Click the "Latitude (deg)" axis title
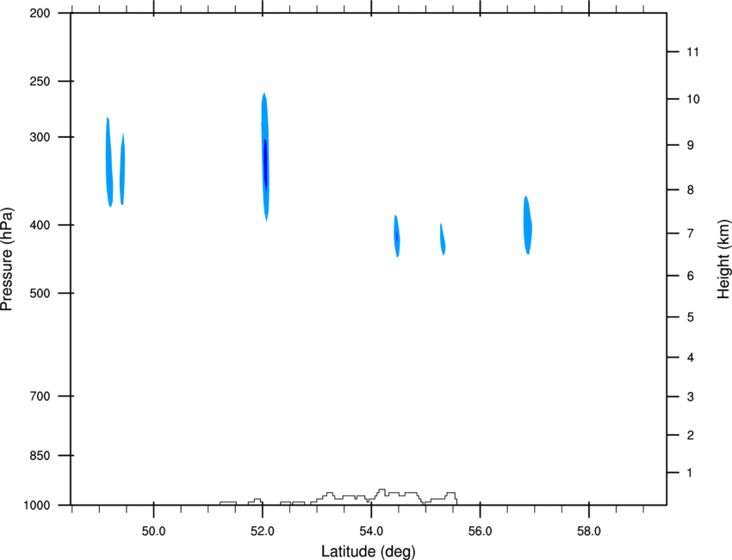This screenshot has width=732, height=560. pos(368,551)
